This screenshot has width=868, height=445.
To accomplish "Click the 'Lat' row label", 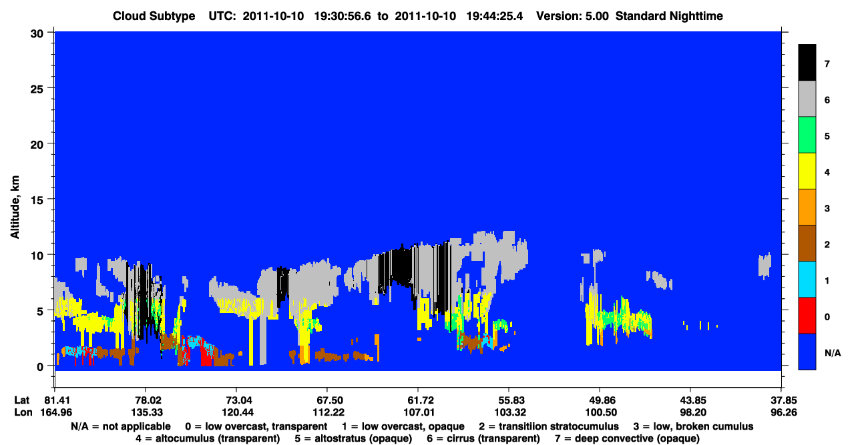I will (x=21, y=400).
